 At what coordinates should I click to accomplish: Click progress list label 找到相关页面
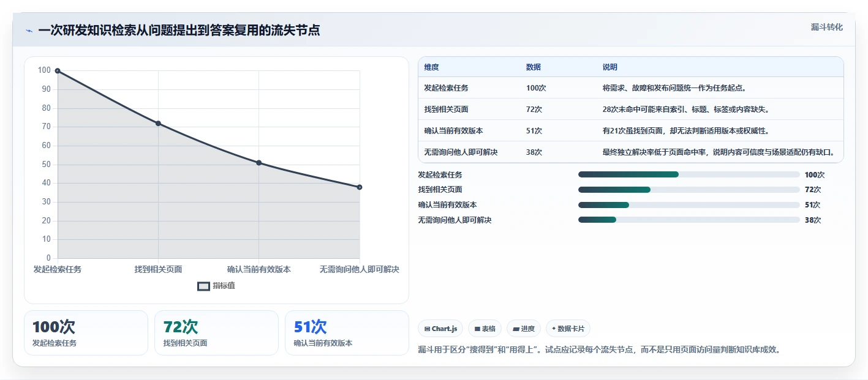click(440, 190)
